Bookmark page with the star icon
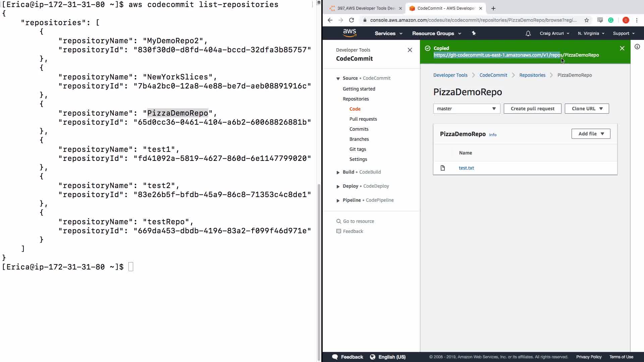 pyautogui.click(x=587, y=20)
